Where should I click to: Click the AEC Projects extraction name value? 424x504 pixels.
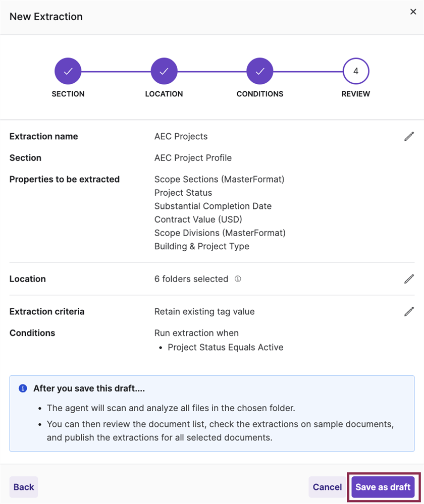[x=181, y=137]
